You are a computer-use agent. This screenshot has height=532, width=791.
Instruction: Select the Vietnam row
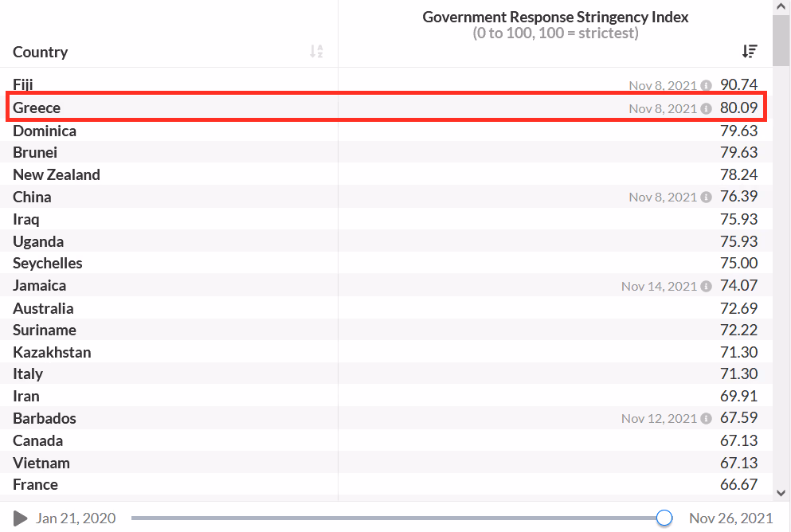pyautogui.click(x=386, y=463)
